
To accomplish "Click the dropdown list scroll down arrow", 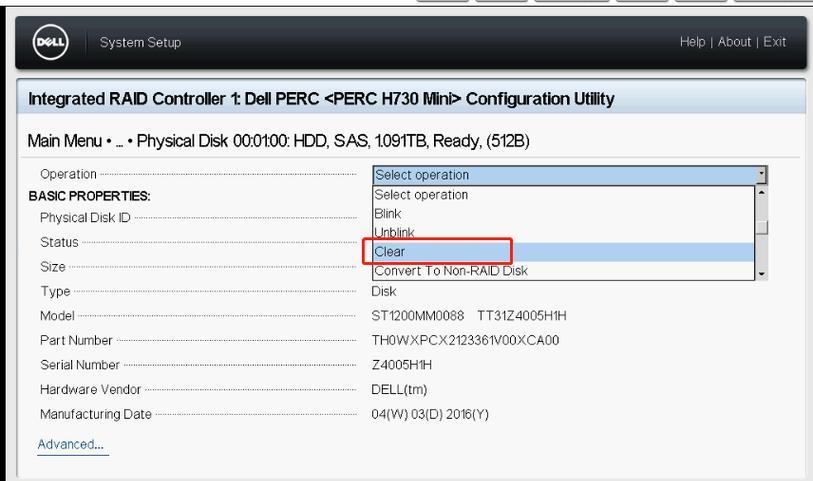I will click(761, 274).
